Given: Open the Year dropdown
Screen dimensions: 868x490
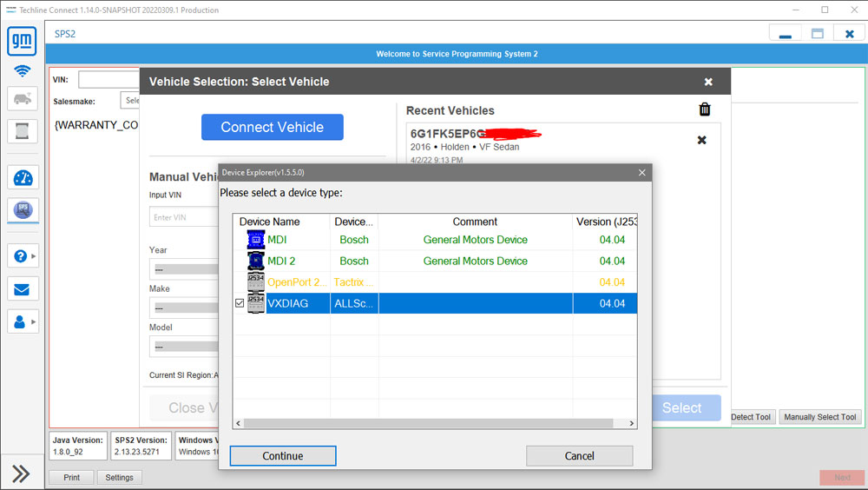Looking at the screenshot, I should point(184,268).
